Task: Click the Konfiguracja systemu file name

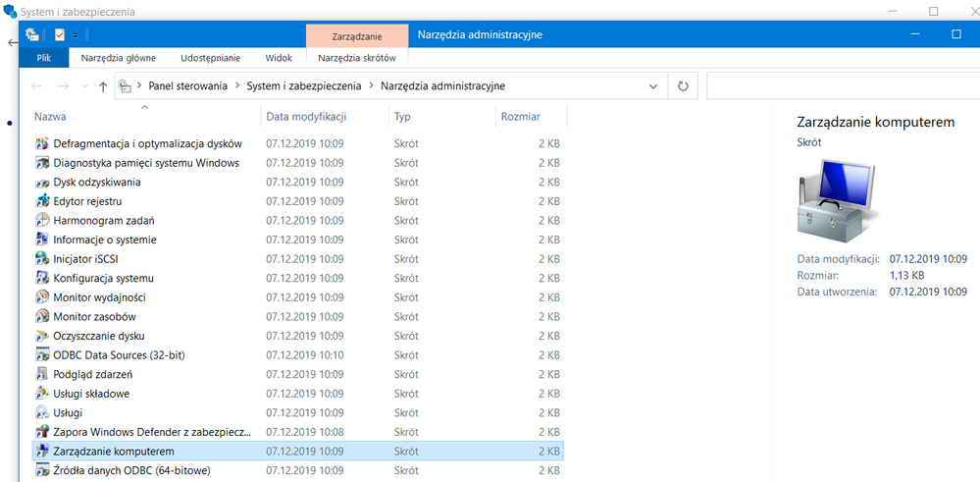Action: (x=103, y=278)
